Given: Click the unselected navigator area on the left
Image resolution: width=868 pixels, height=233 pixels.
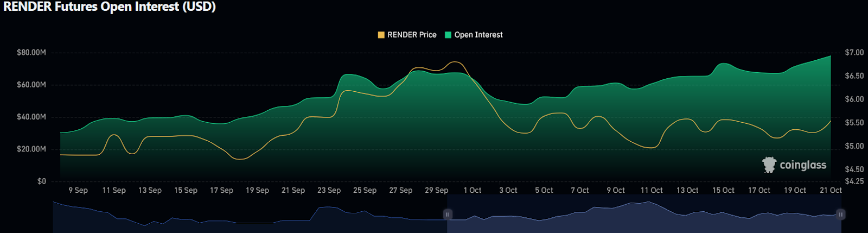Looking at the screenshot, I should (250, 214).
